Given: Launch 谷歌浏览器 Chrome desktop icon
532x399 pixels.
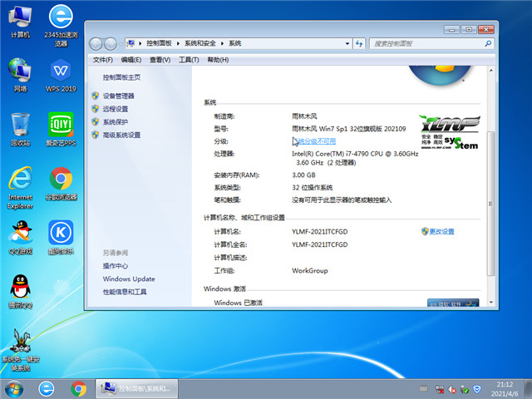Looking at the screenshot, I should [61, 184].
